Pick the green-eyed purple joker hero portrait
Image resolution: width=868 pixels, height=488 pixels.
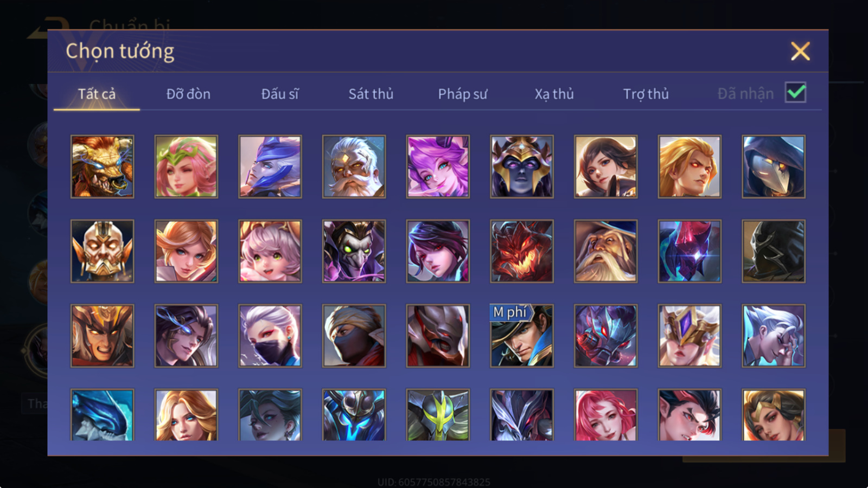(354, 251)
